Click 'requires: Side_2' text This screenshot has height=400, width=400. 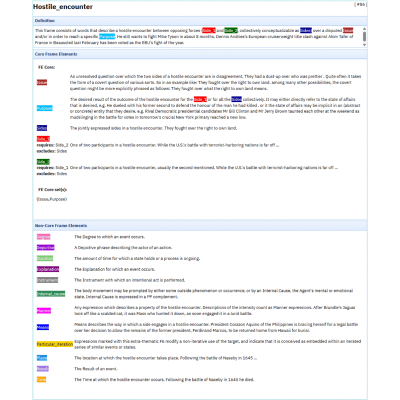(x=52, y=145)
